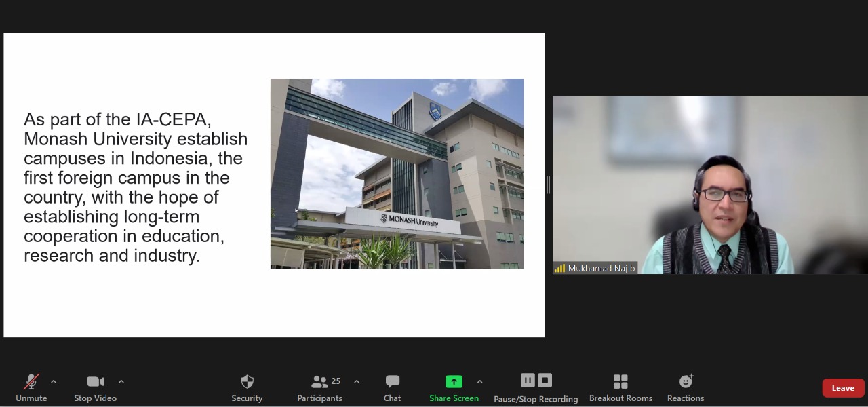Open the Reactions menu

(686, 387)
